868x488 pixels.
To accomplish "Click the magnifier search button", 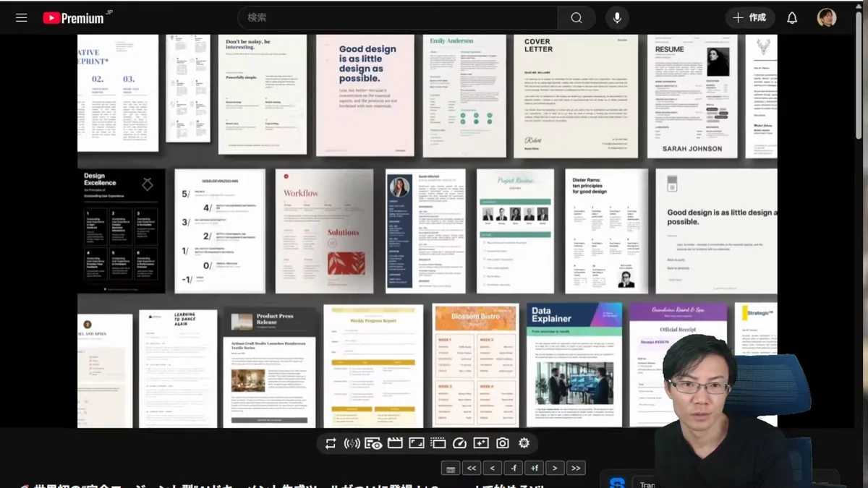I will 576,17.
